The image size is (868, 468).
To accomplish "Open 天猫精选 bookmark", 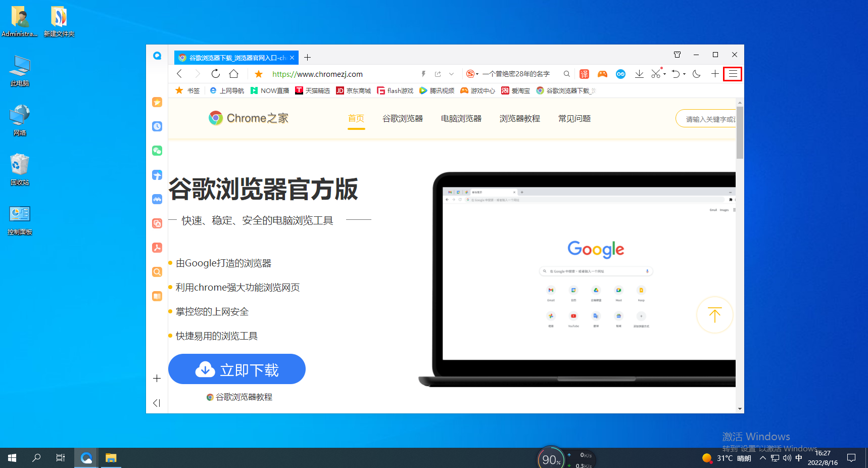I will click(313, 91).
